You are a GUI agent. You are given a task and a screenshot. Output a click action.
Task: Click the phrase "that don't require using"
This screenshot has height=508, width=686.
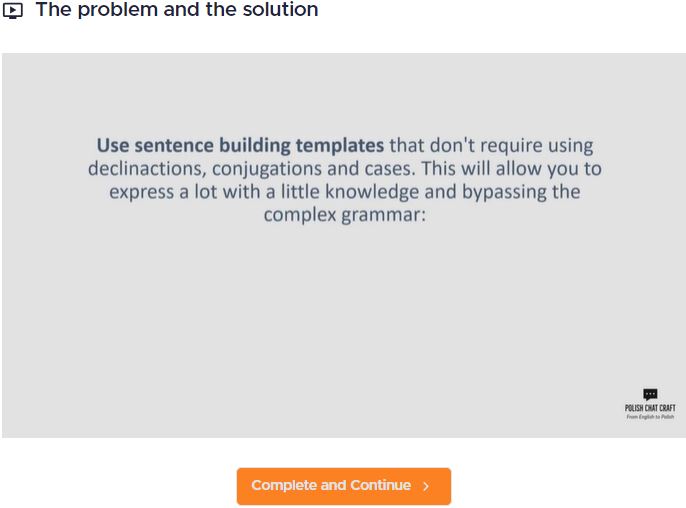pyautogui.click(x=491, y=146)
